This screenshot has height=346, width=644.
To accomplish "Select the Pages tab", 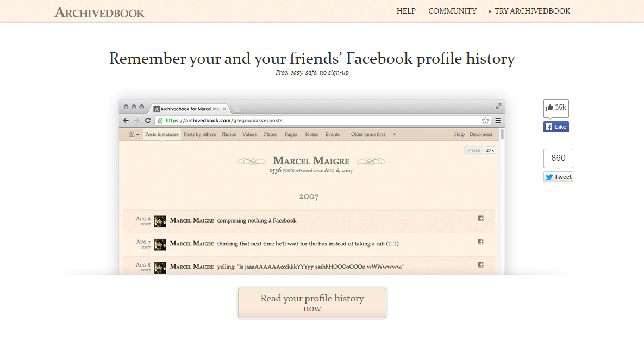I will point(291,134).
